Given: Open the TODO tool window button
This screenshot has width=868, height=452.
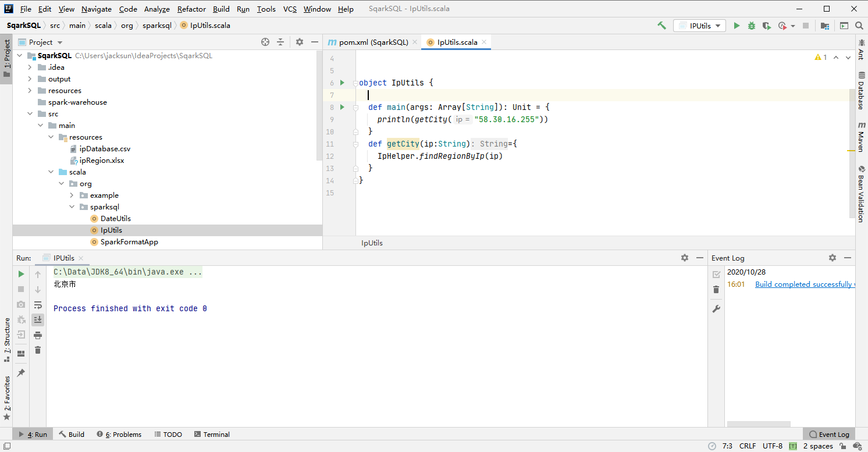Looking at the screenshot, I should (168, 435).
